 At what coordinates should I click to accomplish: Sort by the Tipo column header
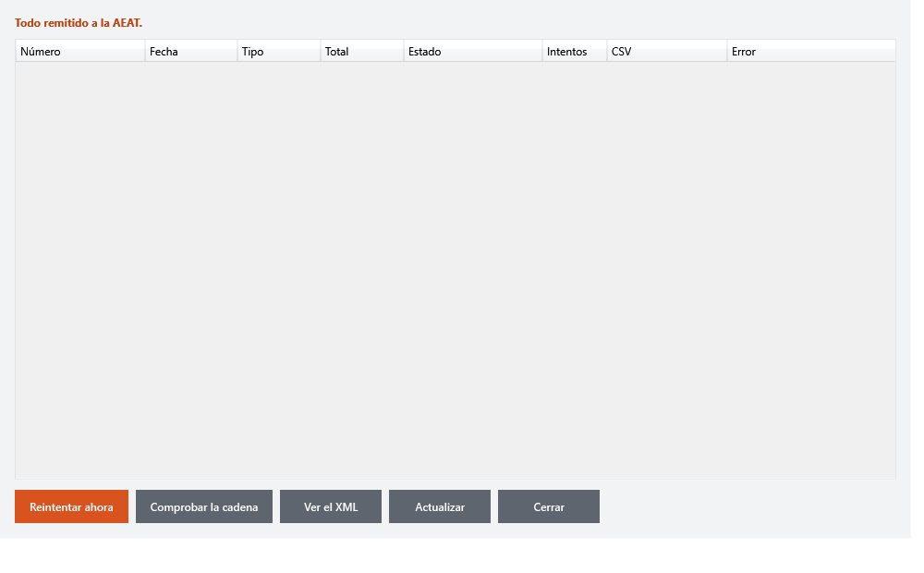click(279, 51)
